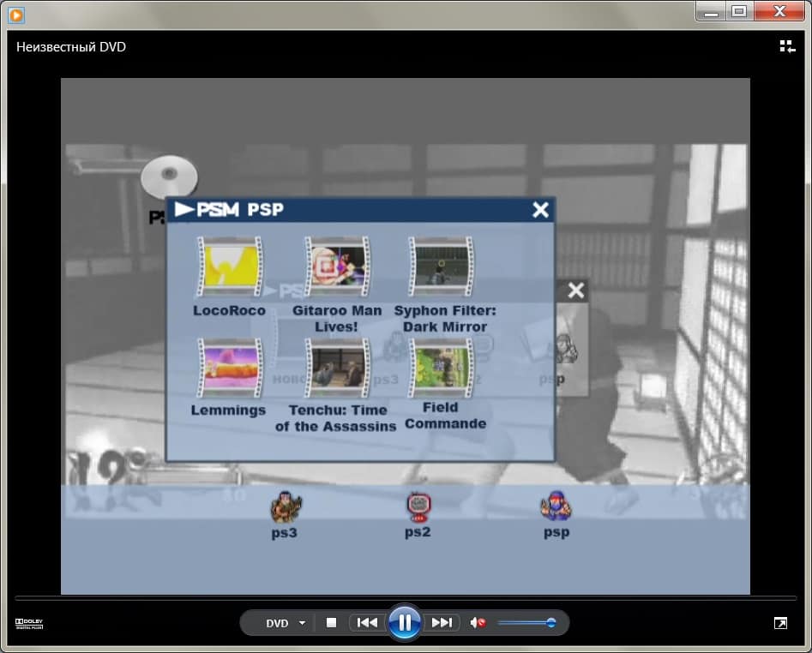Viewport: 812px width, 653px height.
Task: Stop the DVD playback
Action: tap(332, 622)
